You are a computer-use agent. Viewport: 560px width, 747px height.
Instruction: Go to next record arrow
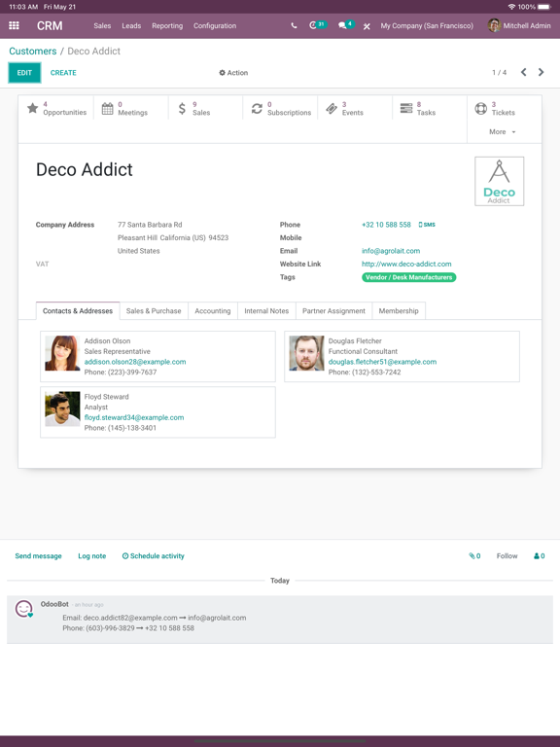(x=541, y=72)
